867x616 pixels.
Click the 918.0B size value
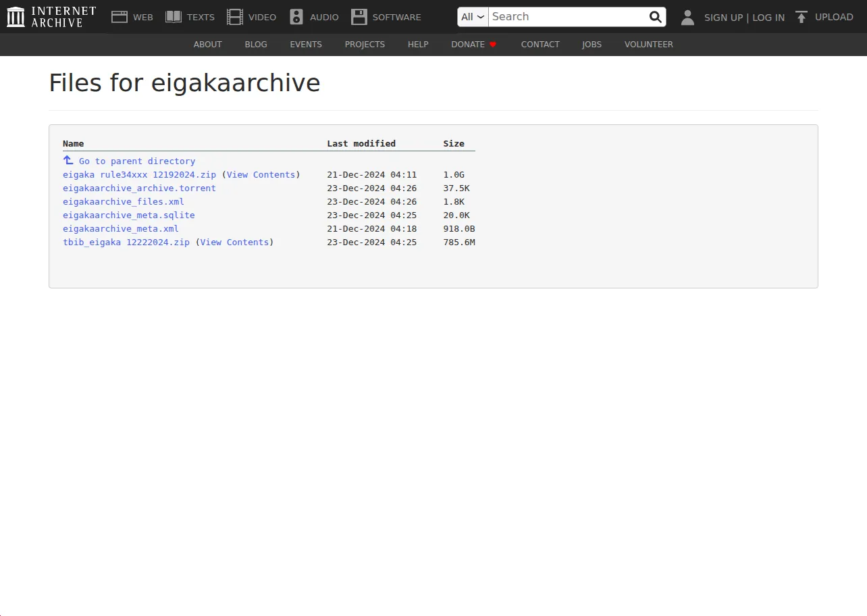[459, 229]
